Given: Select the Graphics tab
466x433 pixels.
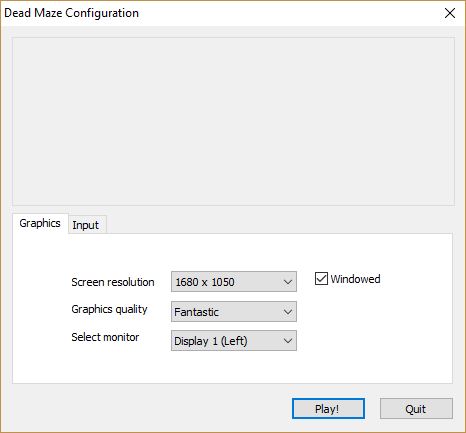Looking at the screenshot, I should tap(40, 223).
